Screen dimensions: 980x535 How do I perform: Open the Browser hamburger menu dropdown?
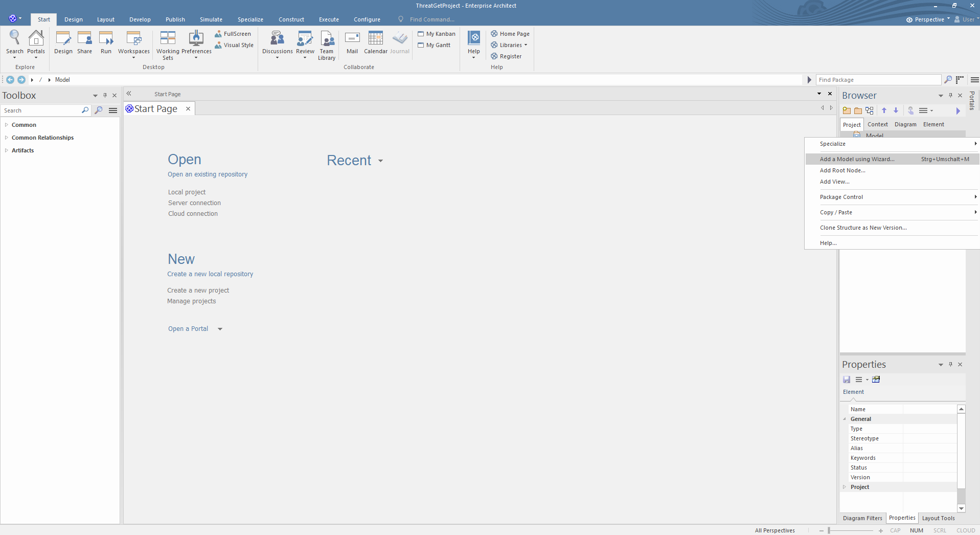[926, 110]
